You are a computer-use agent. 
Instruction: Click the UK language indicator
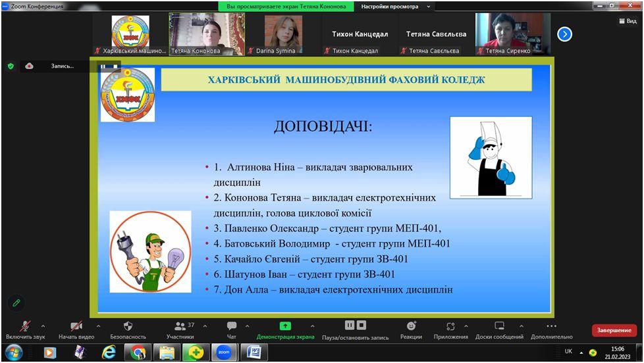pyautogui.click(x=568, y=352)
